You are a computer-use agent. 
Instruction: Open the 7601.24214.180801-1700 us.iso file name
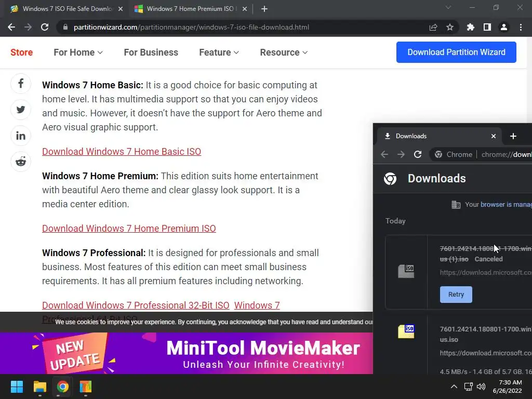[x=486, y=334]
